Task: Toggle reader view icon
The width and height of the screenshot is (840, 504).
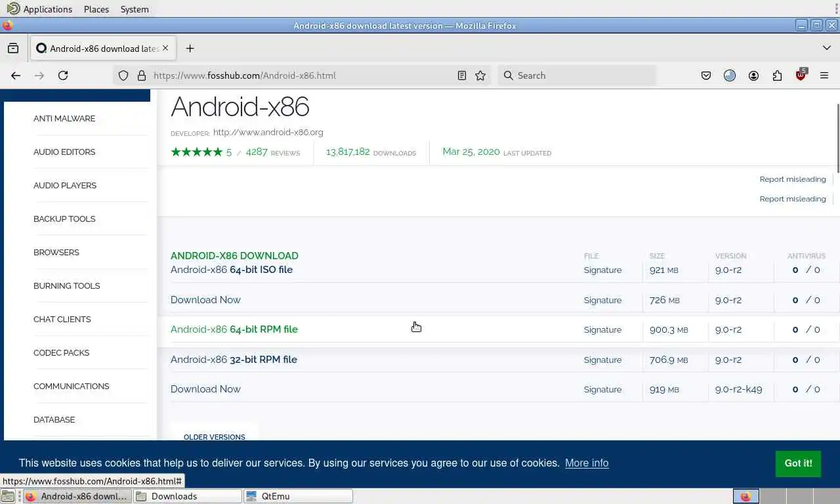Action: tap(462, 75)
